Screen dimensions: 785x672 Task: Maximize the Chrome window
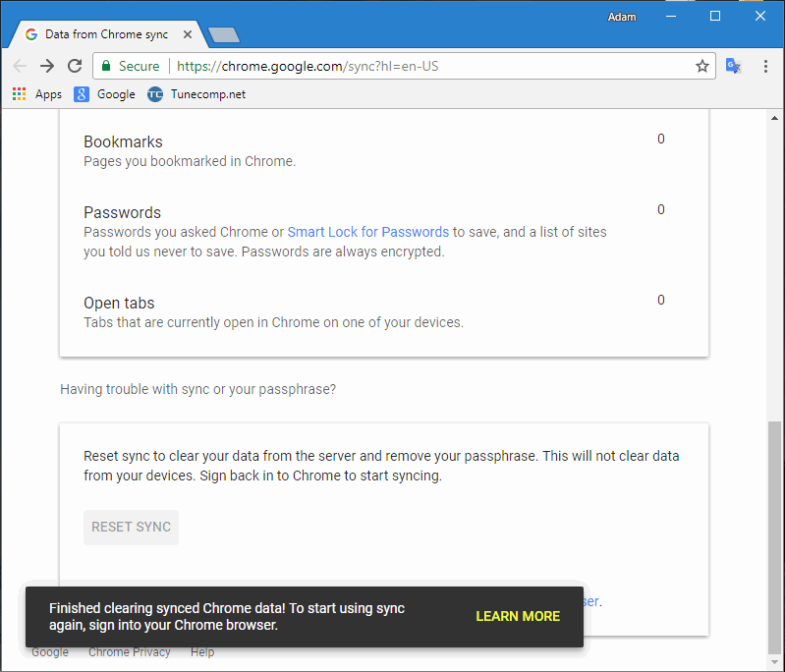[x=715, y=17]
